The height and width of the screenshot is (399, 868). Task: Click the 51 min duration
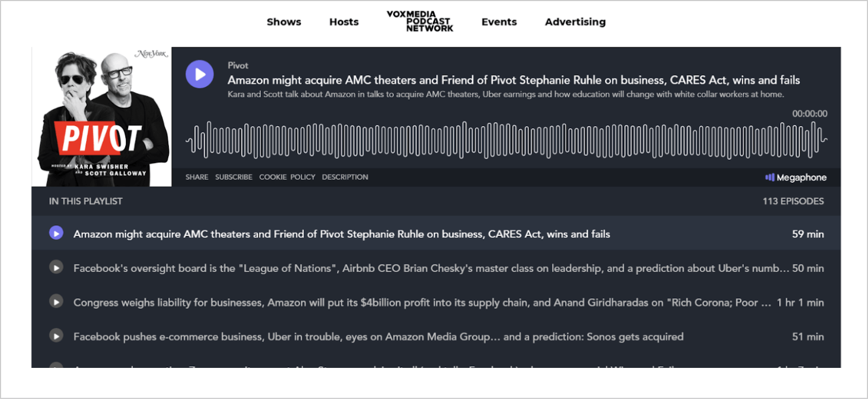[808, 337]
